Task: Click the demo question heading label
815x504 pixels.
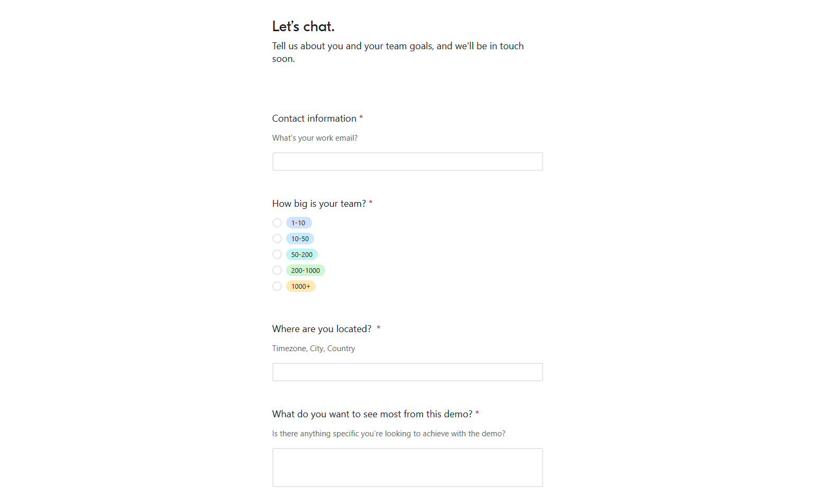Action: pyautogui.click(x=372, y=414)
